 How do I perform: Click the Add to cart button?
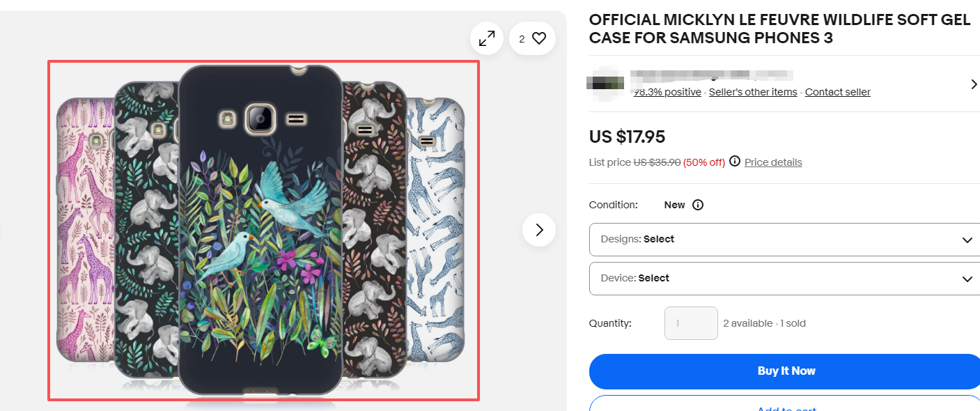(x=786, y=405)
